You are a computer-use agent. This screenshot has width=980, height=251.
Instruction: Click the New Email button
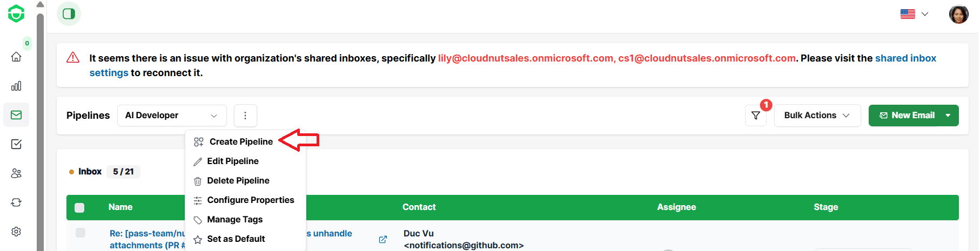tap(907, 116)
